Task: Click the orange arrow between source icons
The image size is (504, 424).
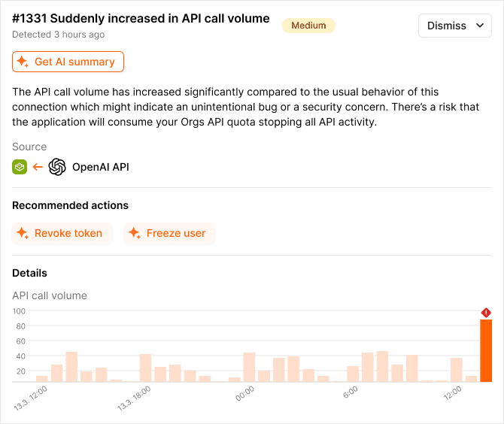Action: (x=38, y=167)
